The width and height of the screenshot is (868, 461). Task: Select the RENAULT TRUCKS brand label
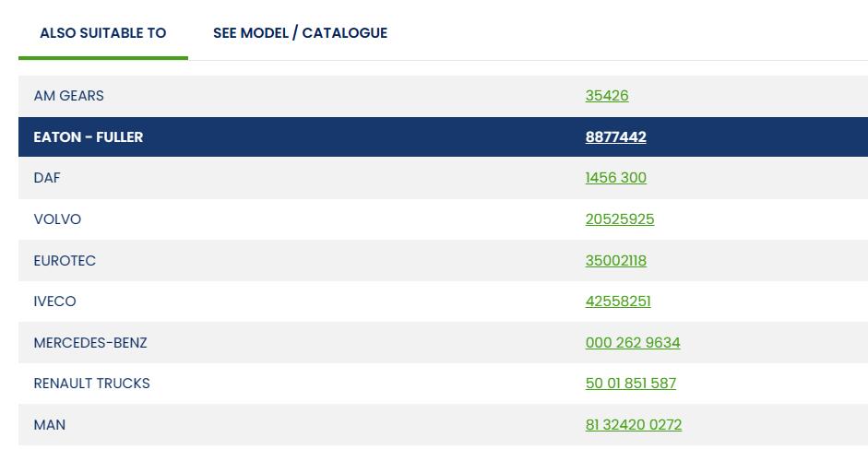point(92,384)
